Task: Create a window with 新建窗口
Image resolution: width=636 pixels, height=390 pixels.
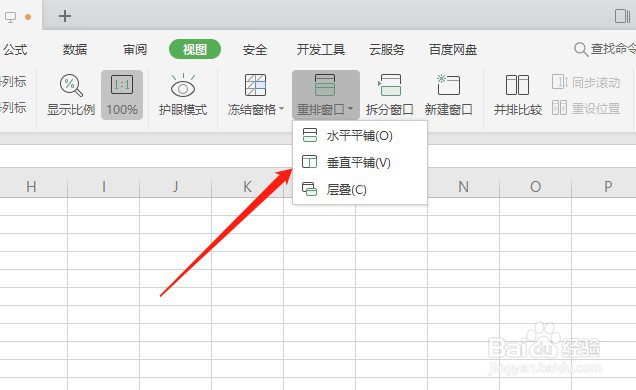Action: point(449,94)
